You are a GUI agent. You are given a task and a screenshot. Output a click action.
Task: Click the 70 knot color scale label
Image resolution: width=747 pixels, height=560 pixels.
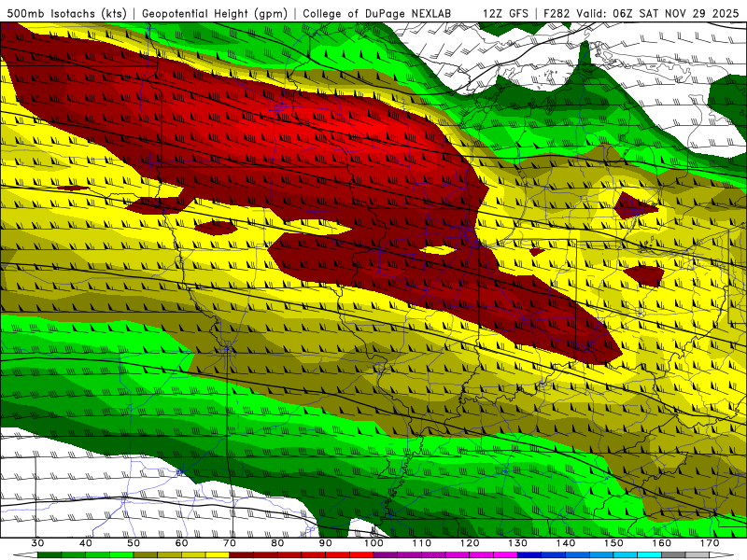[x=230, y=543]
